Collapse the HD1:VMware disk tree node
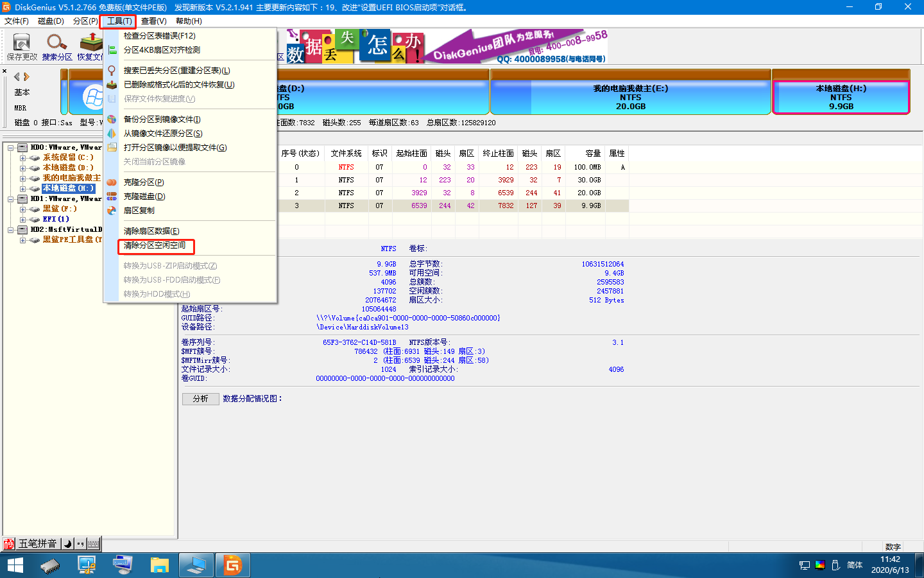The image size is (924, 578). click(x=11, y=199)
